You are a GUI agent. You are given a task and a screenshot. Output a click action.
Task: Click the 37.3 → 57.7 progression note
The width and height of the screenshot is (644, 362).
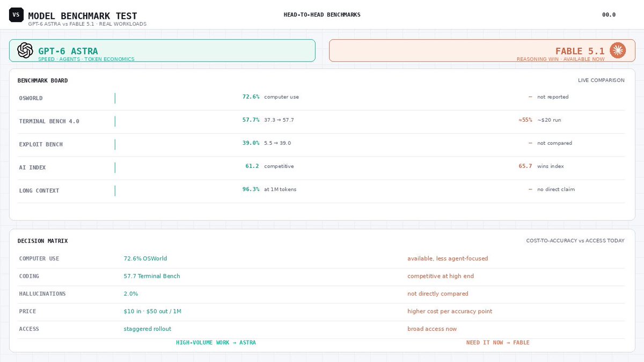279,120
